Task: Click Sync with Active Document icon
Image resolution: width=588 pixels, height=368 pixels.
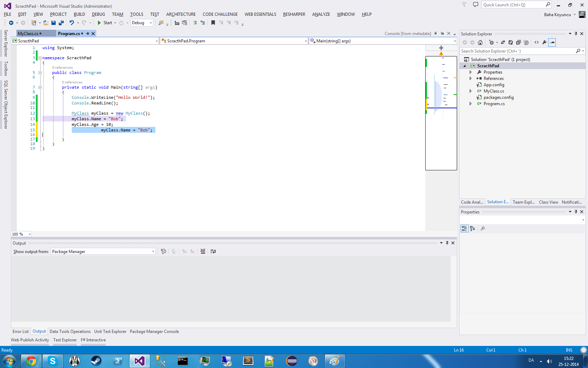Action: click(x=503, y=42)
